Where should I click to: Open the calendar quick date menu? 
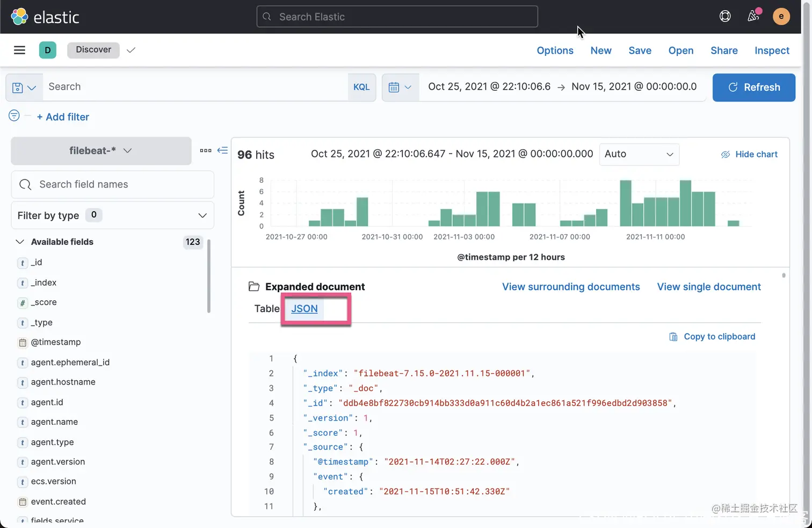point(400,87)
